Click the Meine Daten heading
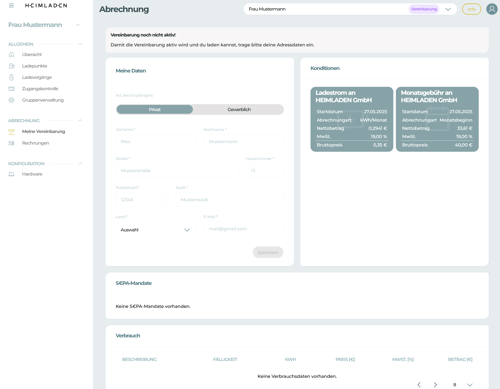 [x=131, y=71]
